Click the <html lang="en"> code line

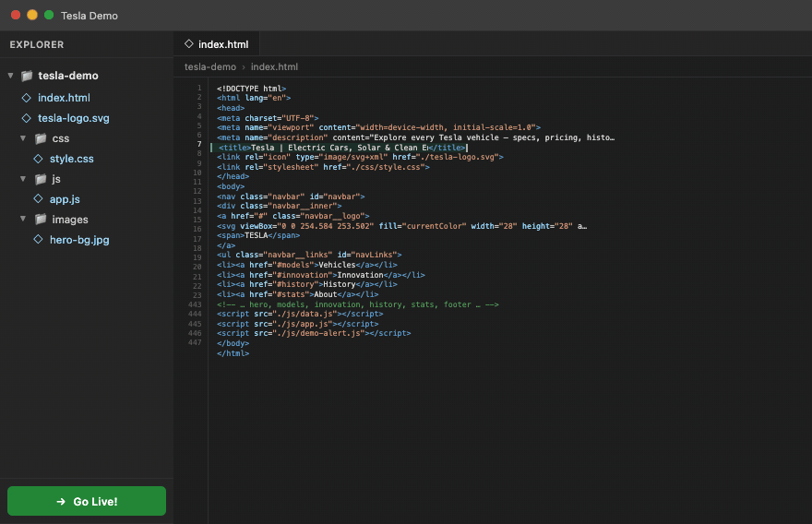coord(254,98)
